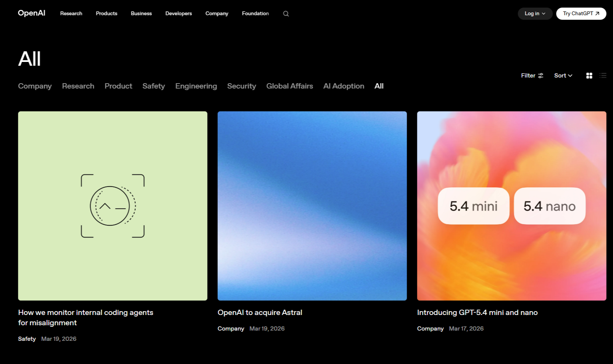Open the misalignment monitoring article thumbnail
613x364 pixels.
pos(112,206)
